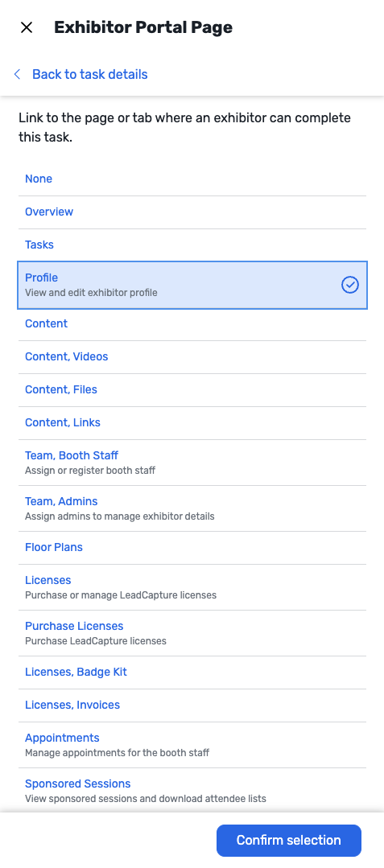Go back to task details
384x868 pixels.
90,74
